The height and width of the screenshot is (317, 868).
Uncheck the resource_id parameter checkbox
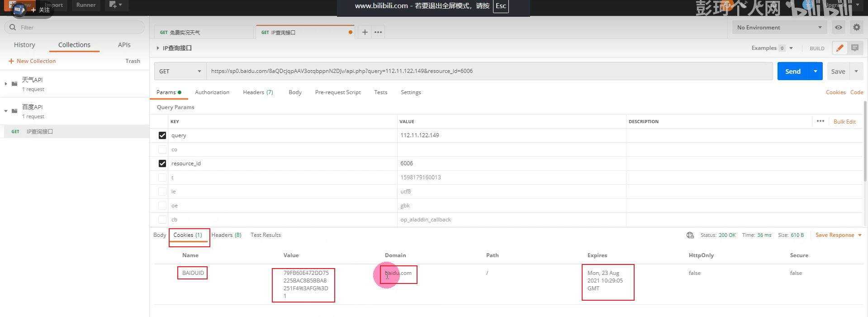pos(162,163)
